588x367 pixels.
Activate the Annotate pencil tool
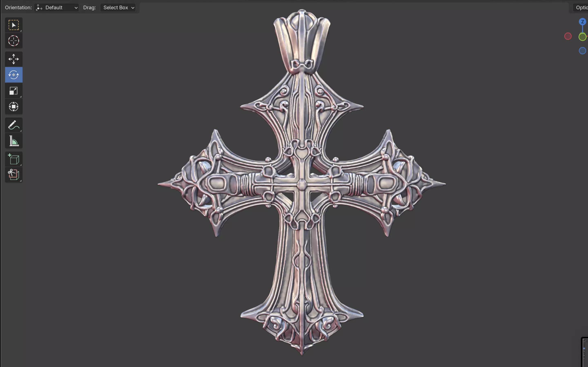click(14, 125)
